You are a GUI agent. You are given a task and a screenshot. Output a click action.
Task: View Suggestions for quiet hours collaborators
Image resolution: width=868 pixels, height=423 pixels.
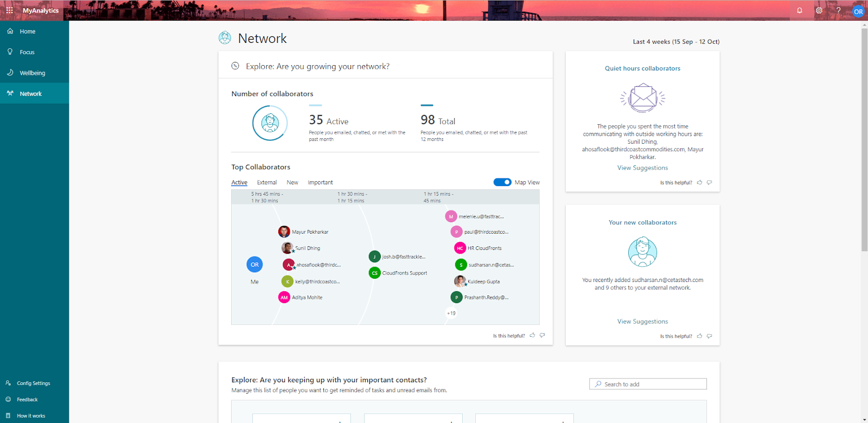[642, 168]
